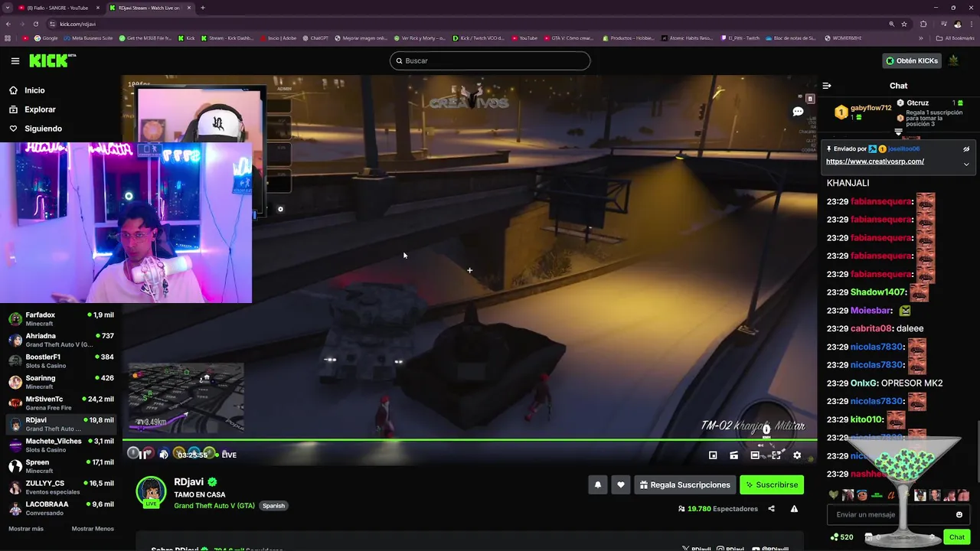This screenshot has height=551, width=980.
Task: Hide the pinned message with eye icon
Action: pyautogui.click(x=966, y=149)
